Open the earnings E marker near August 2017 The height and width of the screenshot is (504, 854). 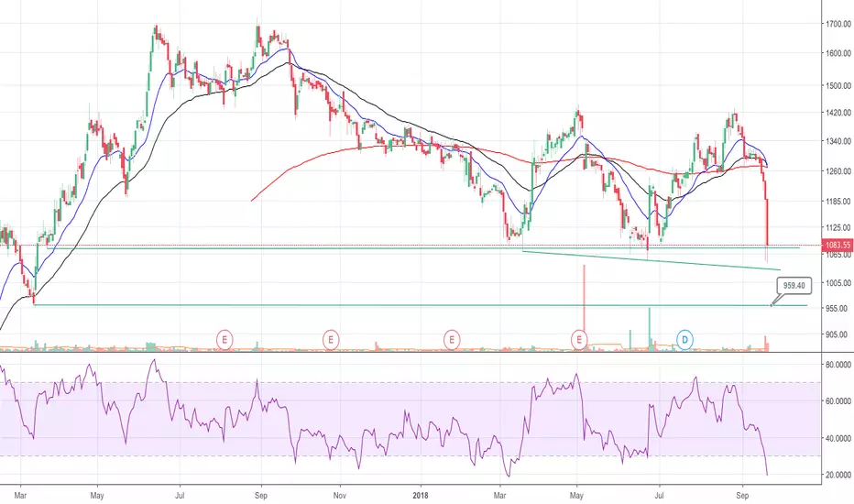click(x=224, y=340)
